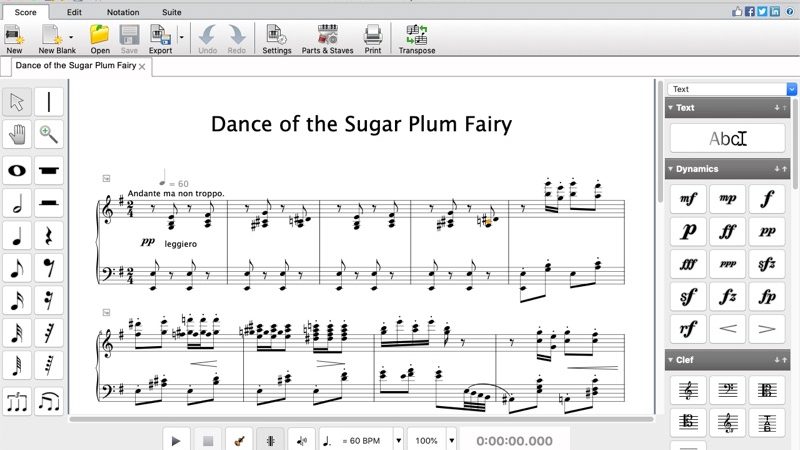Select the bass clef symbol
This screenshot has width=800, height=450.
[728, 390]
